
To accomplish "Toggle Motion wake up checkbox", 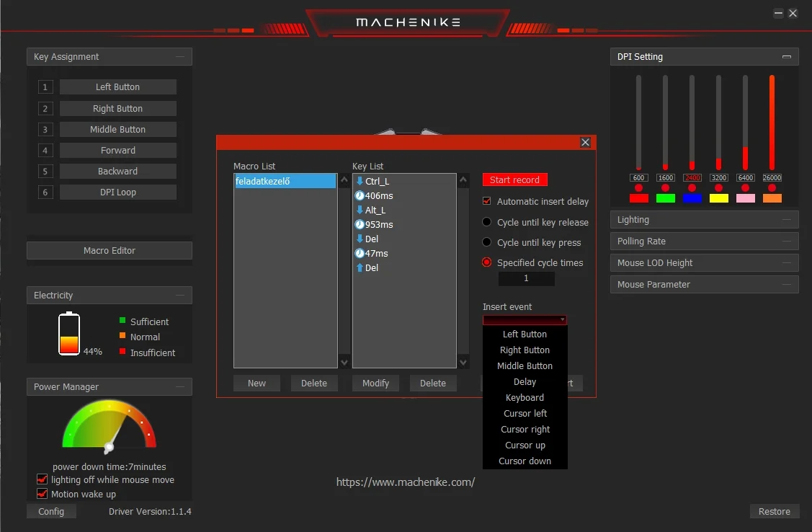I will 43,494.
